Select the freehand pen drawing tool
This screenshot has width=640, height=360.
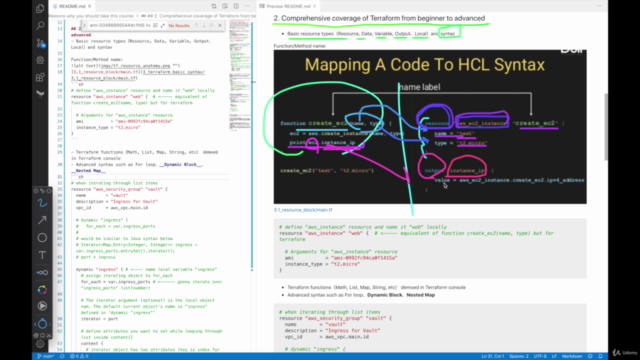tap(42, 203)
